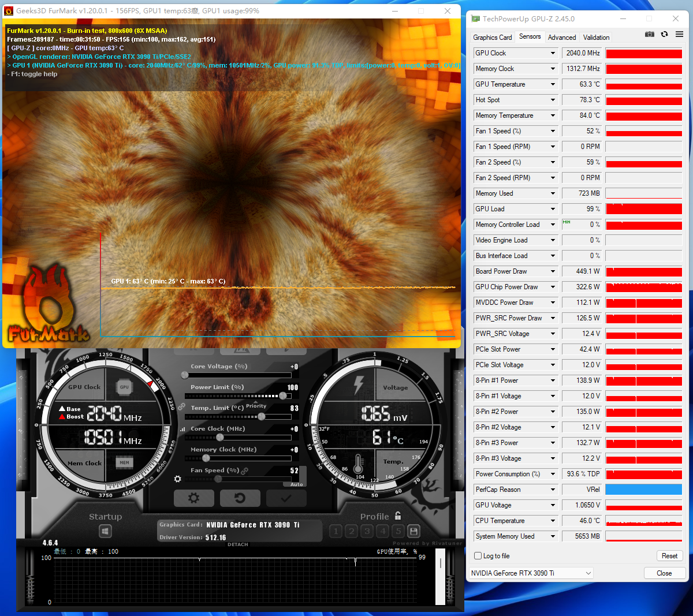Click the Board Power Draw value 449.1 W

[582, 271]
